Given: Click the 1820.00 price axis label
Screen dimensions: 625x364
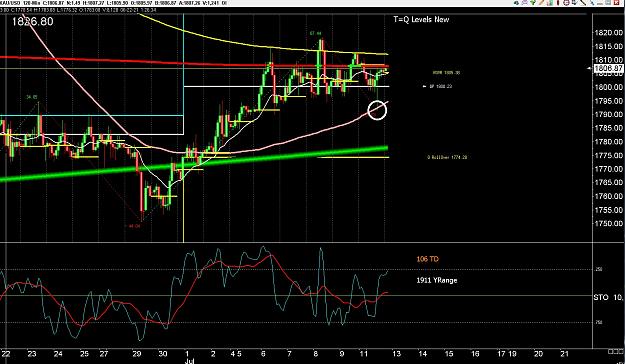Looking at the screenshot, I should [x=608, y=33].
